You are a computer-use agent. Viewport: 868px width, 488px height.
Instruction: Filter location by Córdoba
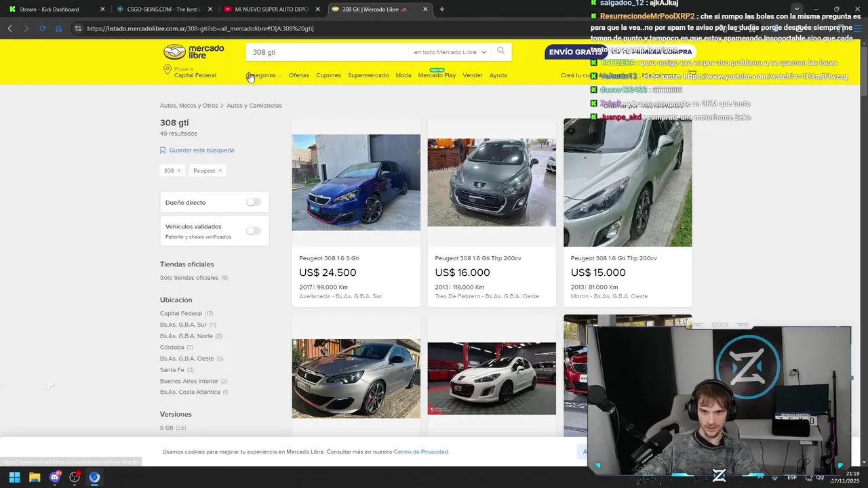click(172, 347)
